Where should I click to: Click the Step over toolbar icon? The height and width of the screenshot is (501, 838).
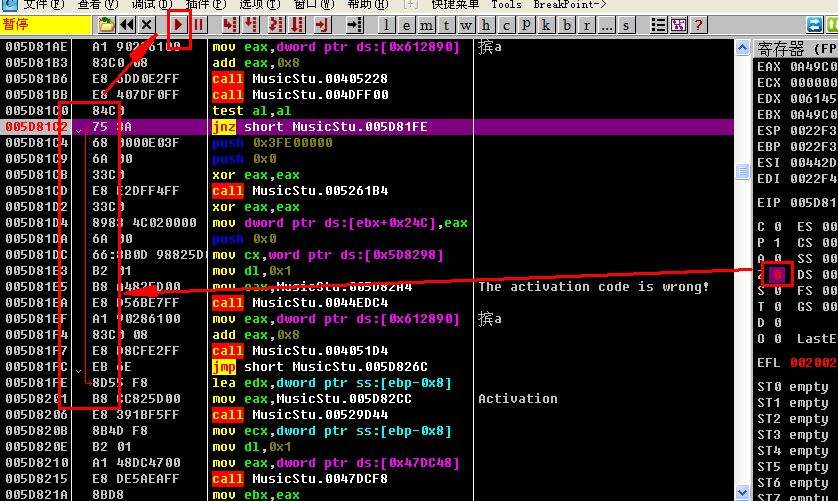coord(251,25)
